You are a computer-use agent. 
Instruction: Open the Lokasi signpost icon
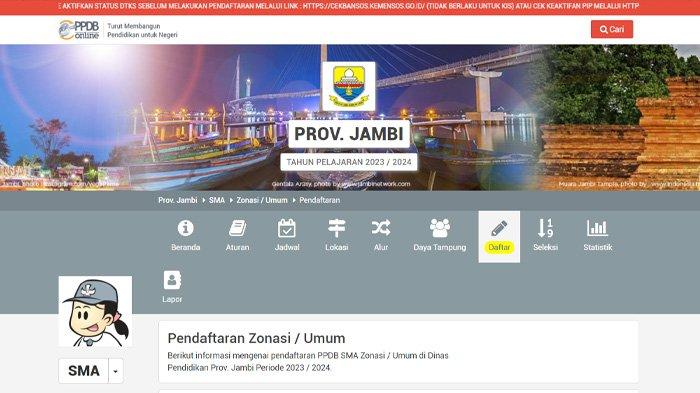click(x=337, y=228)
